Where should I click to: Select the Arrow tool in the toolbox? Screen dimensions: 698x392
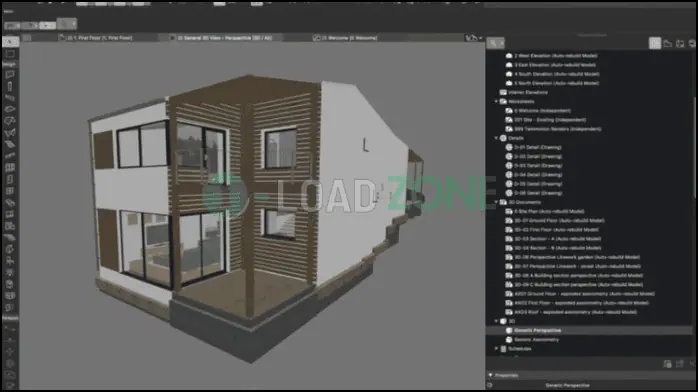click(x=10, y=42)
